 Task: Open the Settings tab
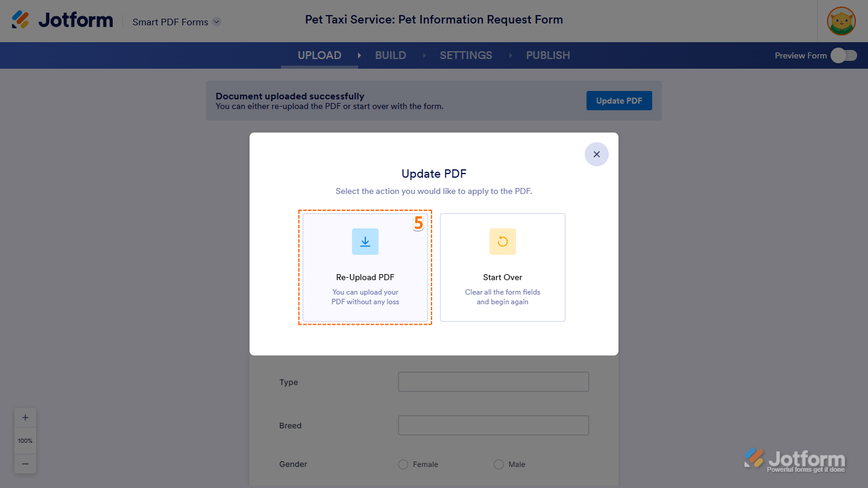(466, 55)
